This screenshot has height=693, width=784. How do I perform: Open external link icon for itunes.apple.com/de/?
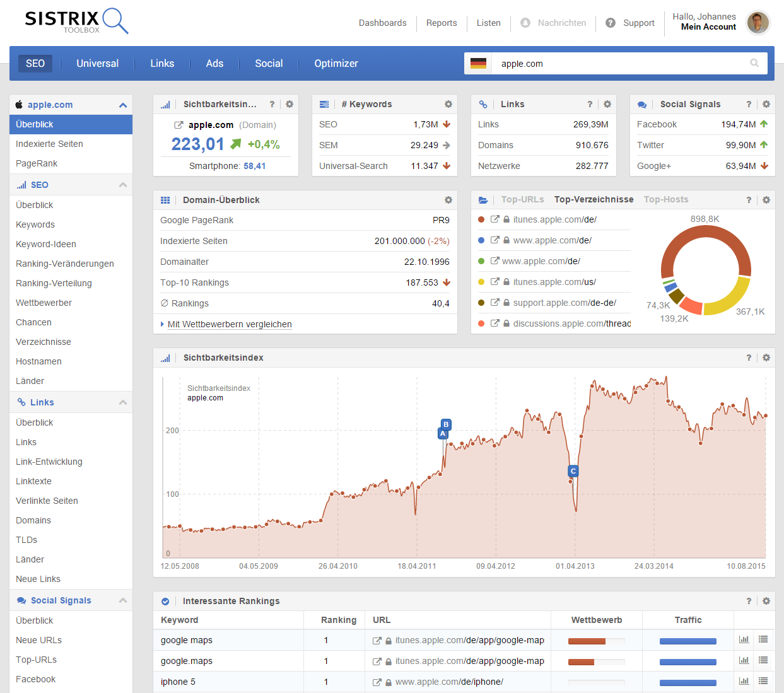tap(495, 219)
